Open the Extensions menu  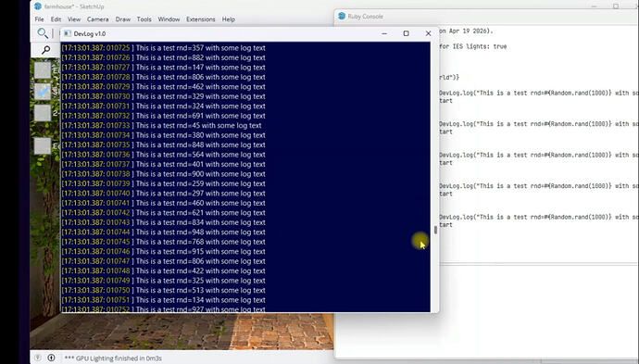tap(201, 19)
